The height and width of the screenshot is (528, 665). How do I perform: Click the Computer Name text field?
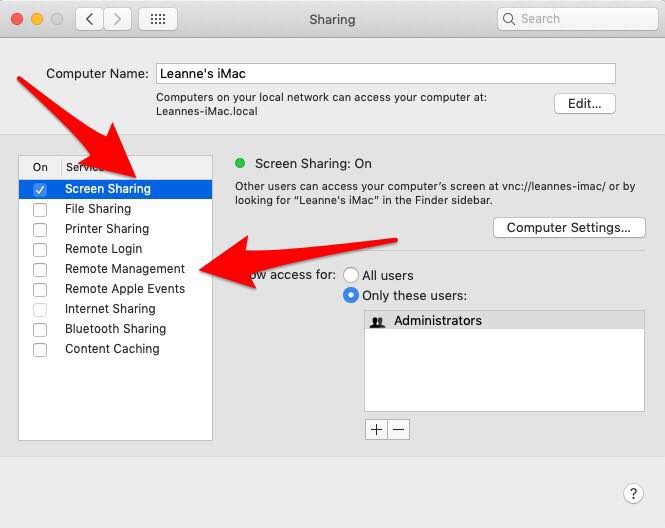tap(386, 74)
